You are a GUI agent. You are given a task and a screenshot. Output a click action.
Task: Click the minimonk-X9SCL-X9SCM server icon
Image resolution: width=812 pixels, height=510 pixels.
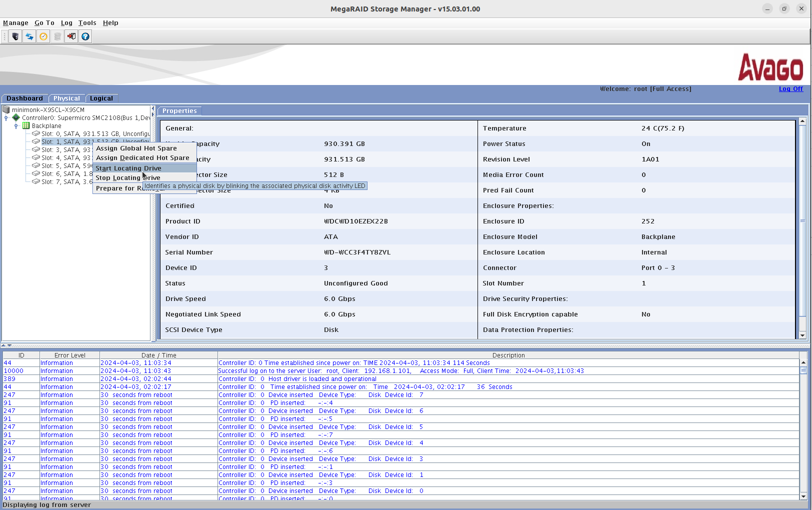click(x=6, y=109)
